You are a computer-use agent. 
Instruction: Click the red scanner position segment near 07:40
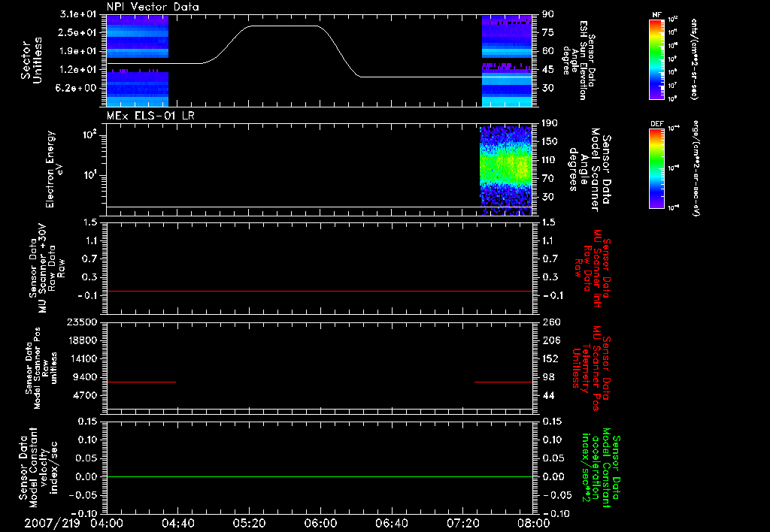pyautogui.click(x=503, y=382)
